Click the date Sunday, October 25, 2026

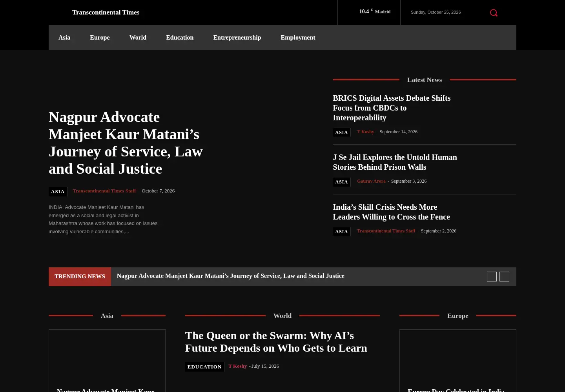[436, 12]
